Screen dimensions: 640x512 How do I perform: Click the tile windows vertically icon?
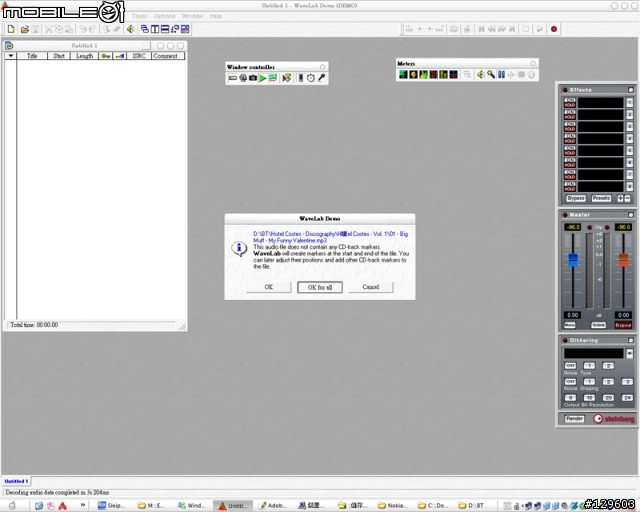(x=155, y=29)
